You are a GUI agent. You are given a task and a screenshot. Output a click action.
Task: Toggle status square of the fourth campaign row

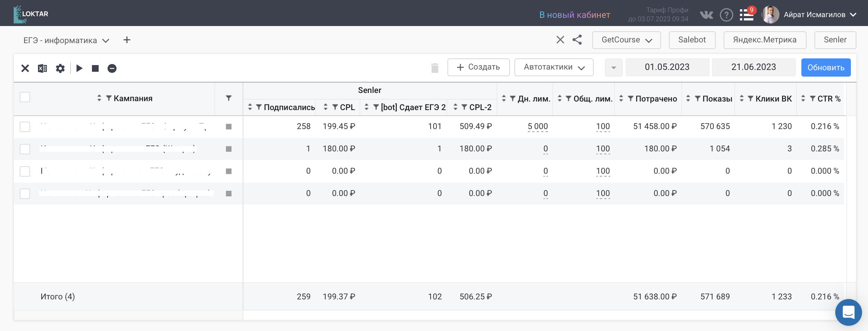[x=229, y=194]
